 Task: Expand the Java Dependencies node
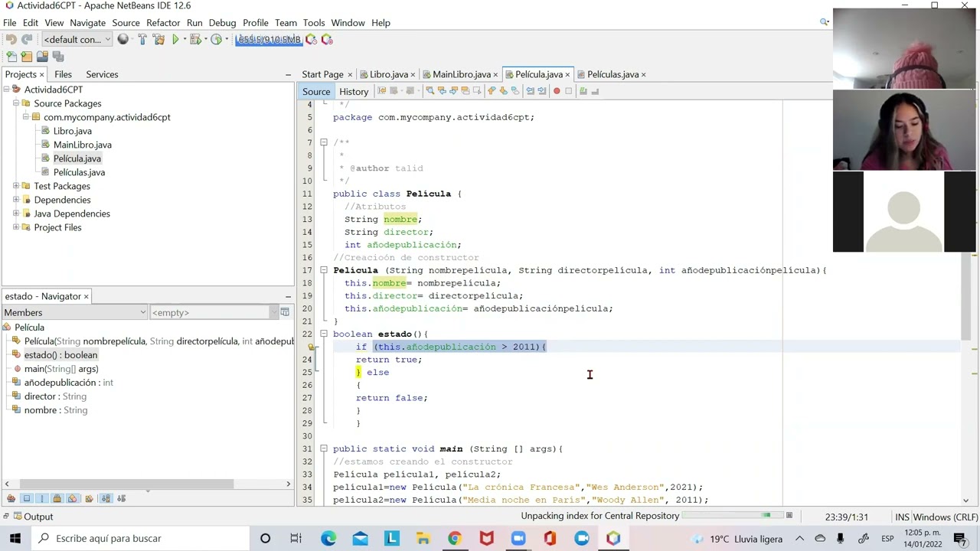[16, 214]
